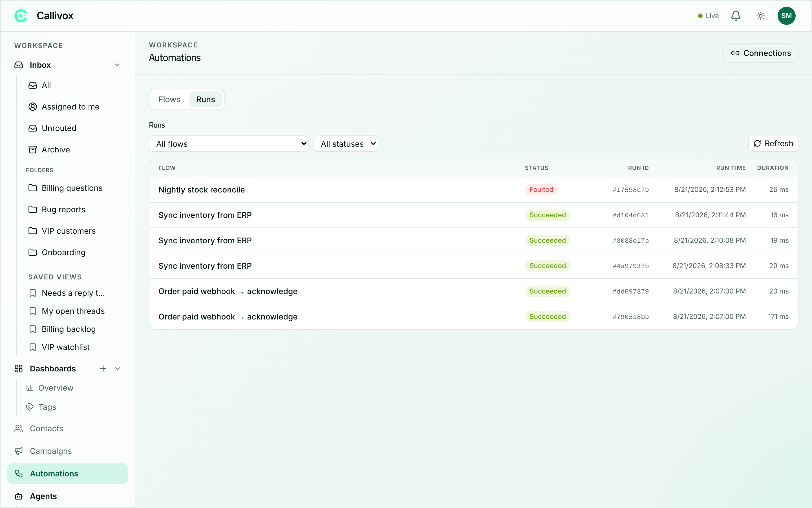Open Inbox in the sidebar
This screenshot has width=812, height=508.
click(40, 65)
